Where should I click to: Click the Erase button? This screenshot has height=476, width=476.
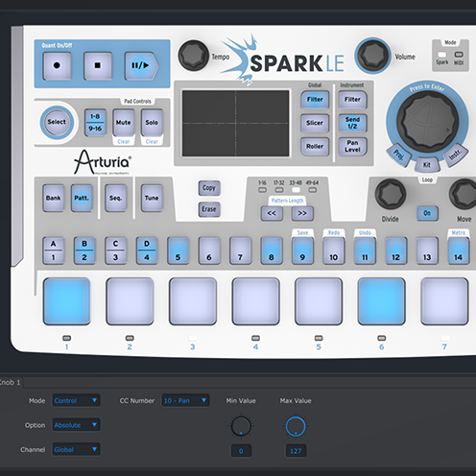(x=209, y=209)
